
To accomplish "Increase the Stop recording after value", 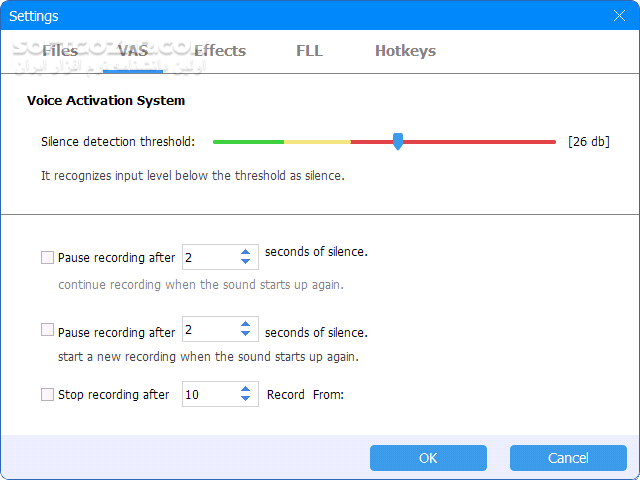I will (246, 389).
